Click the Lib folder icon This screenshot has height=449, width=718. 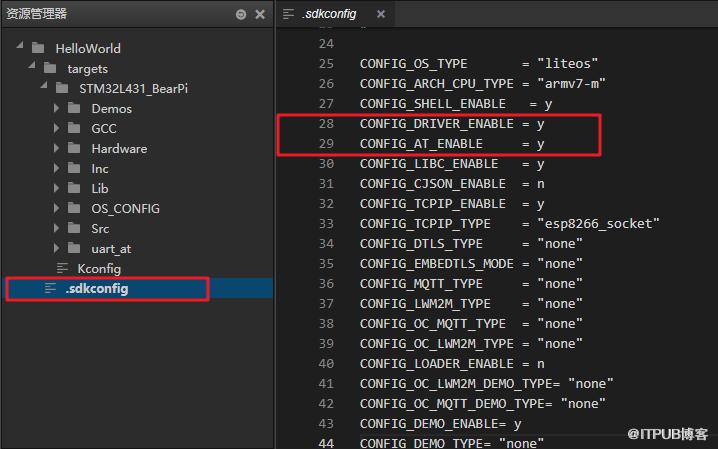pyautogui.click(x=74, y=188)
